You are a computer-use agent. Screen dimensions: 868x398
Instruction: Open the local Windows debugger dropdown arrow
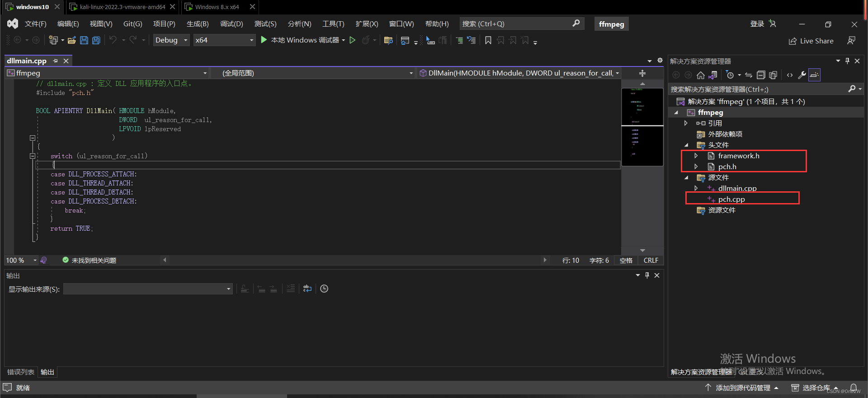click(x=344, y=40)
